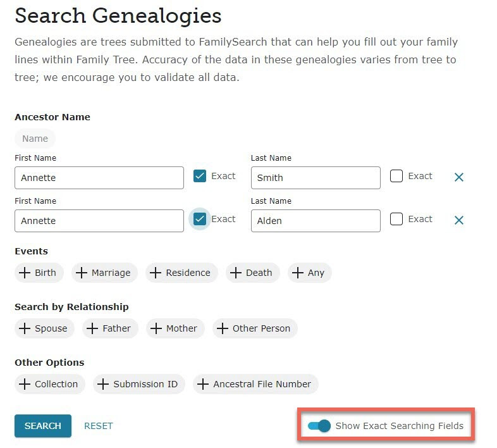Image resolution: width=497 pixels, height=448 pixels.
Task: Add Spouse relationship search
Action: point(44,328)
